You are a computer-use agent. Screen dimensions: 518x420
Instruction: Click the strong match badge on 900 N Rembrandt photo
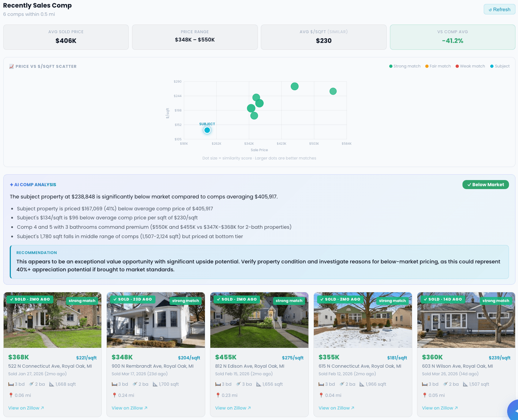(x=185, y=301)
